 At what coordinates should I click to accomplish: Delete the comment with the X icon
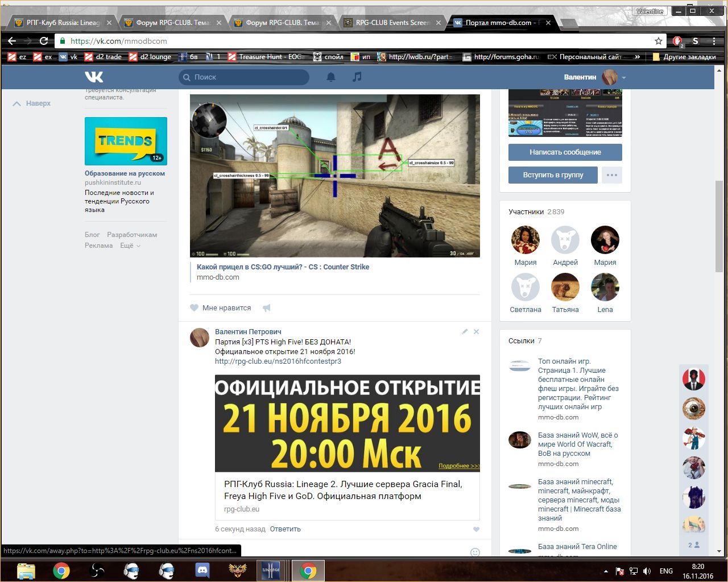477,331
